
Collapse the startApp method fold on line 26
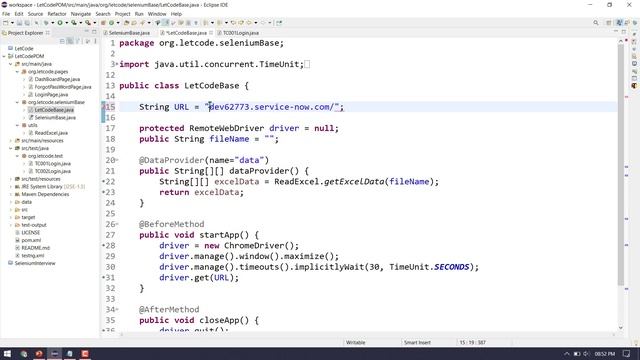click(117, 224)
